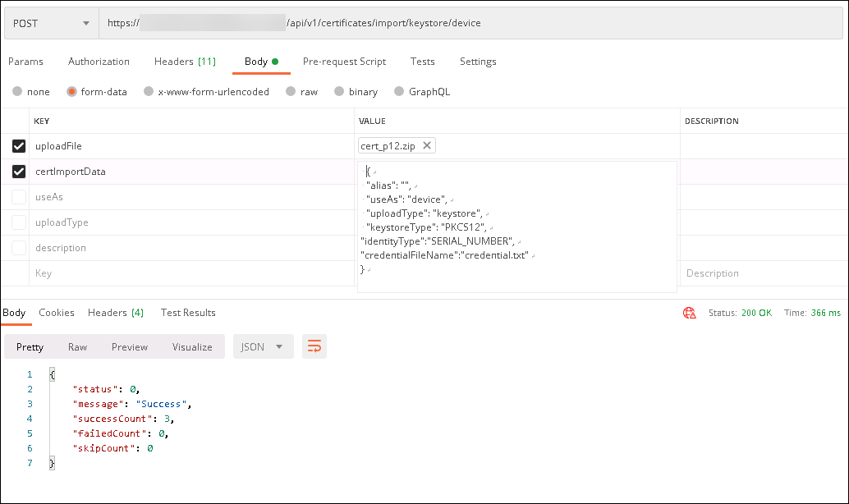This screenshot has height=504, width=849.
Task: Enable the useAs row checkbox
Action: 19,197
